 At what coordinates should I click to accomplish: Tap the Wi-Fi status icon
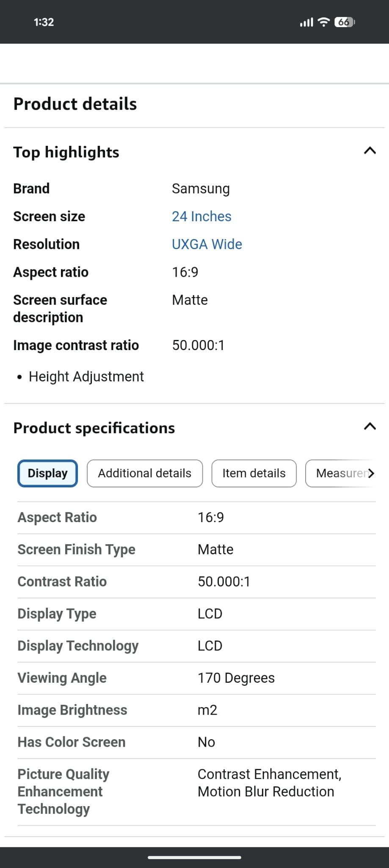point(323,22)
